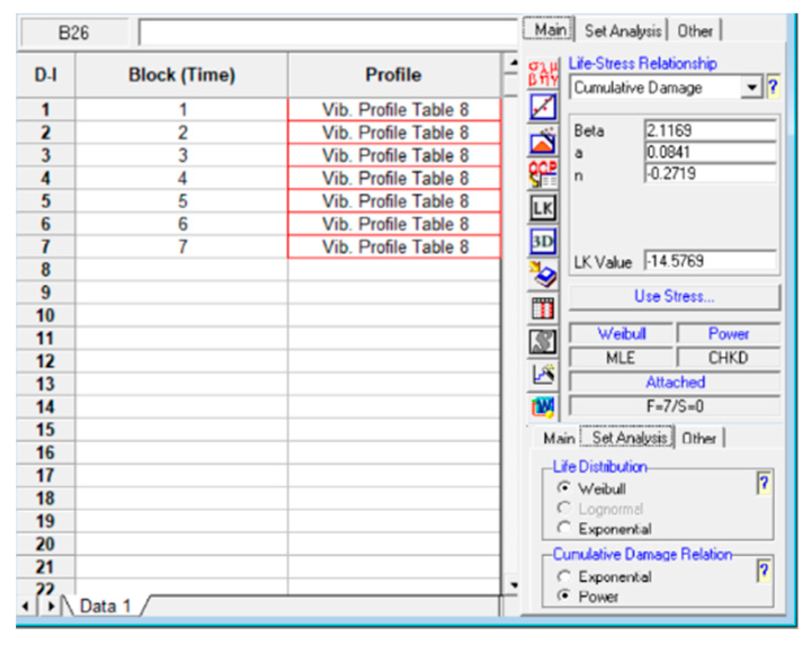Viewport: 812px width, 646px height.
Task: Open the plot icon with diagonal line
Action: (x=542, y=107)
